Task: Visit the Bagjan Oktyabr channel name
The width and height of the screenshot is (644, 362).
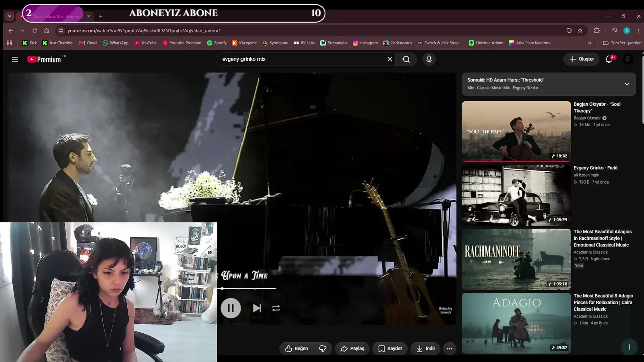Action: point(587,118)
